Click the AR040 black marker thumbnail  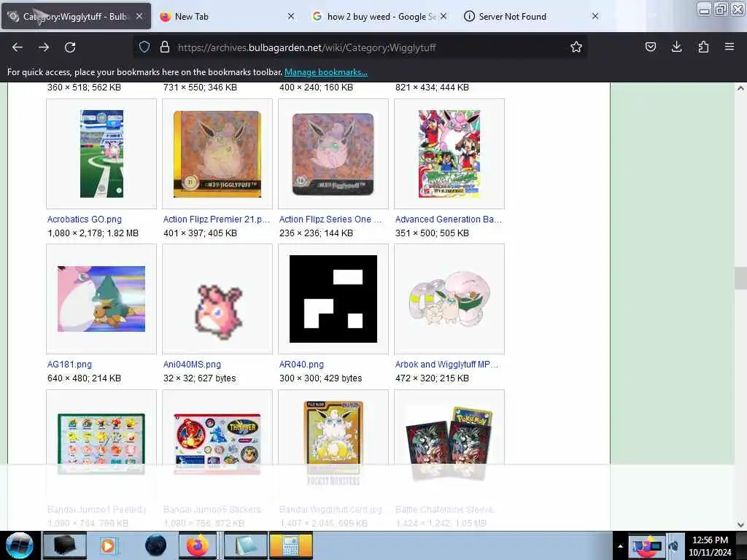pyautogui.click(x=333, y=298)
